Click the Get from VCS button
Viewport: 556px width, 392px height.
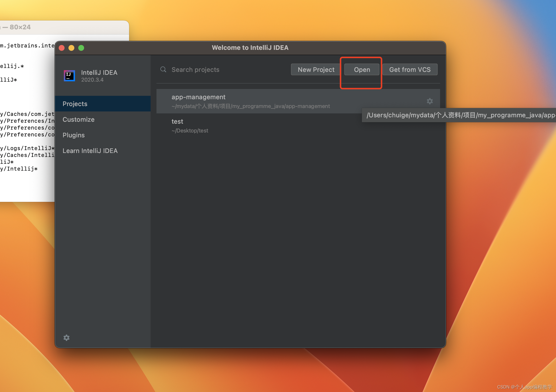click(x=410, y=70)
